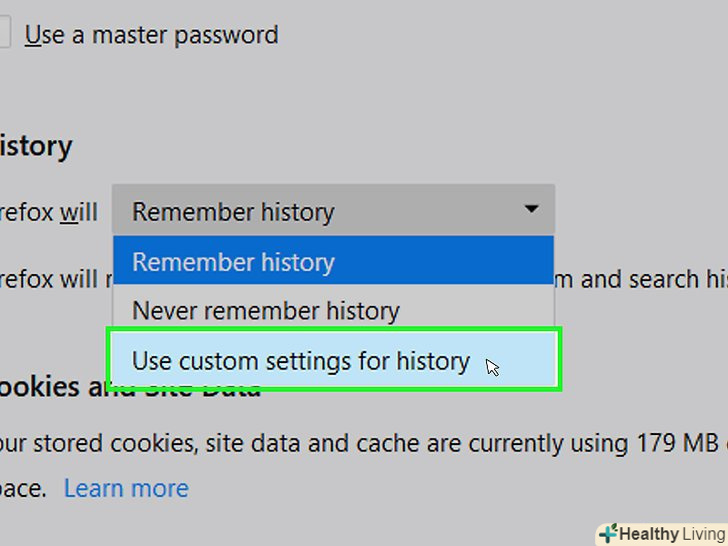
Task: Click the history dropdown's black arrow
Action: (x=531, y=210)
